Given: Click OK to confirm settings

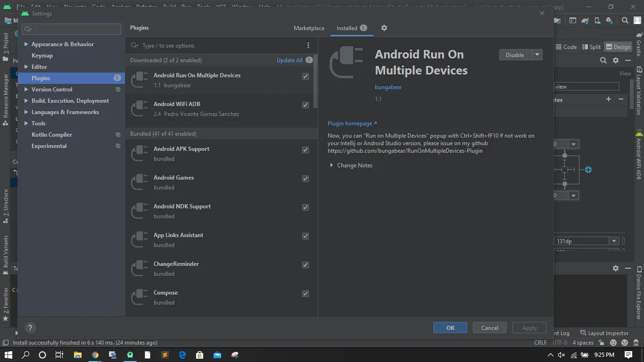Looking at the screenshot, I should [450, 328].
